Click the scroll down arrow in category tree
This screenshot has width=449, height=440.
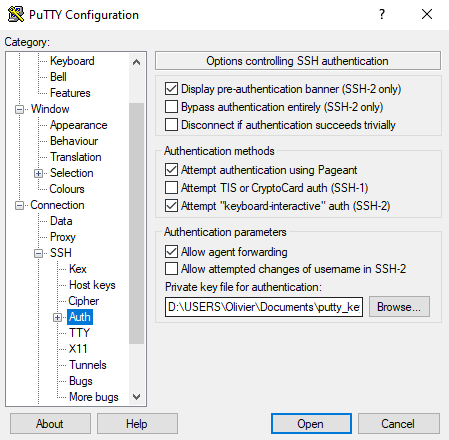pos(136,397)
